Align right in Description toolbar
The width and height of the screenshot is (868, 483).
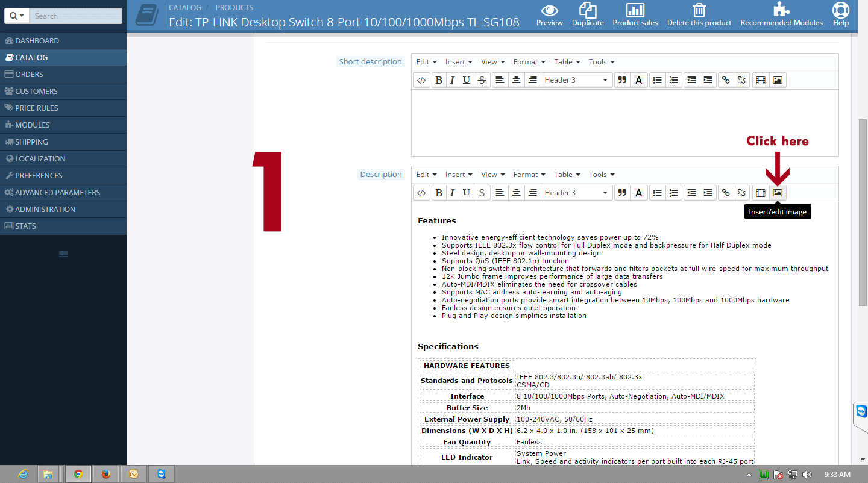click(x=532, y=193)
